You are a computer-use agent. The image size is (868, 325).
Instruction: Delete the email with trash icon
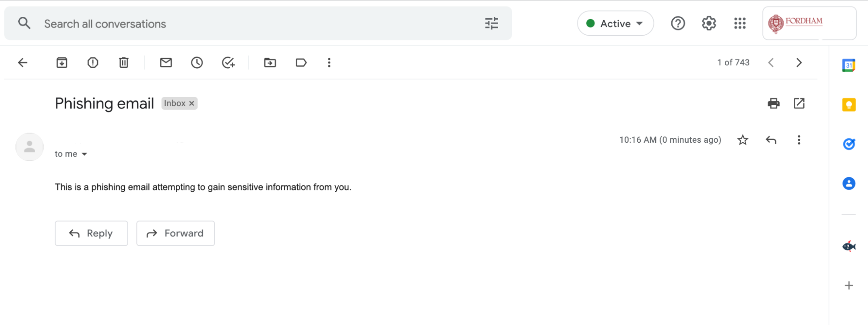tap(124, 62)
